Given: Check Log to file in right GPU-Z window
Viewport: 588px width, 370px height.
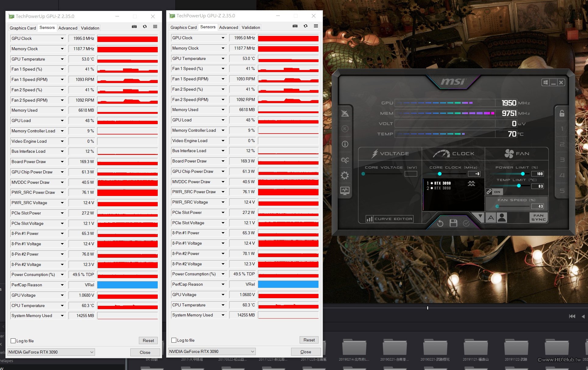Looking at the screenshot, I should coord(174,340).
